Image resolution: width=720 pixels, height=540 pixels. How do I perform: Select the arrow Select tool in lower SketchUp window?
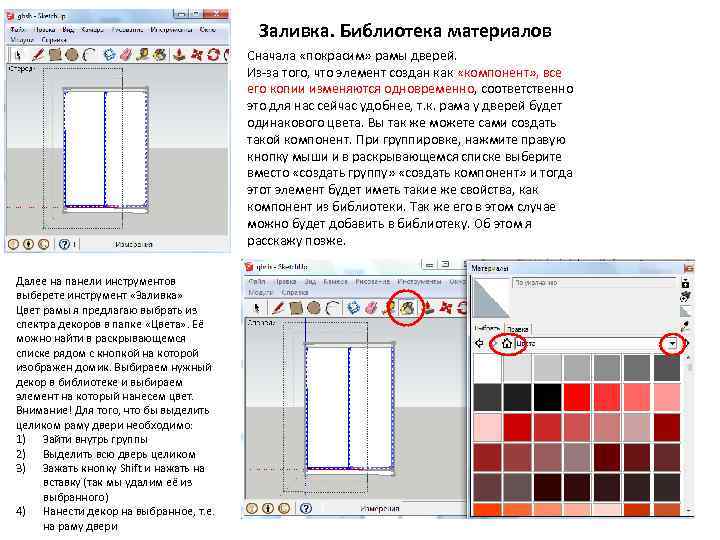257,307
